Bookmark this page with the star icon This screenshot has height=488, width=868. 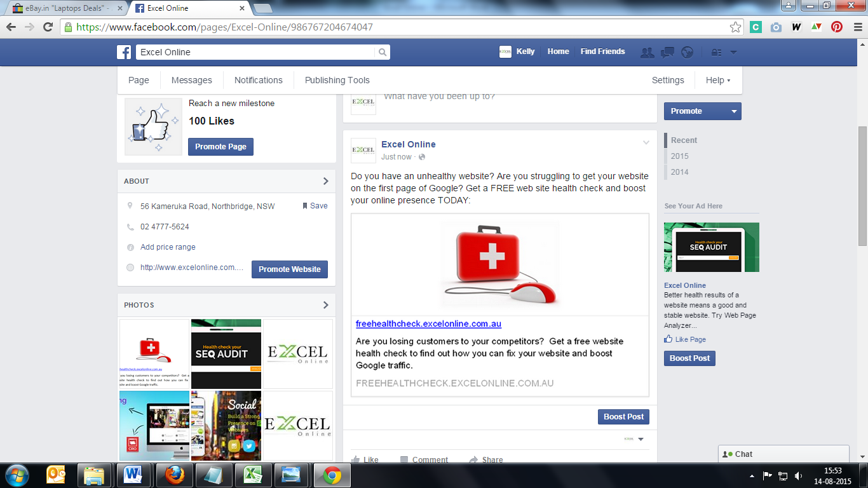point(735,27)
